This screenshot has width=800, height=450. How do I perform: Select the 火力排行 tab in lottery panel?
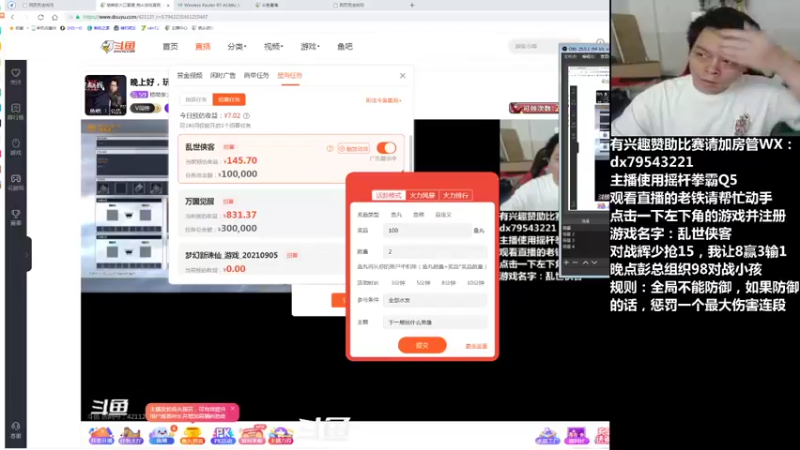click(456, 195)
